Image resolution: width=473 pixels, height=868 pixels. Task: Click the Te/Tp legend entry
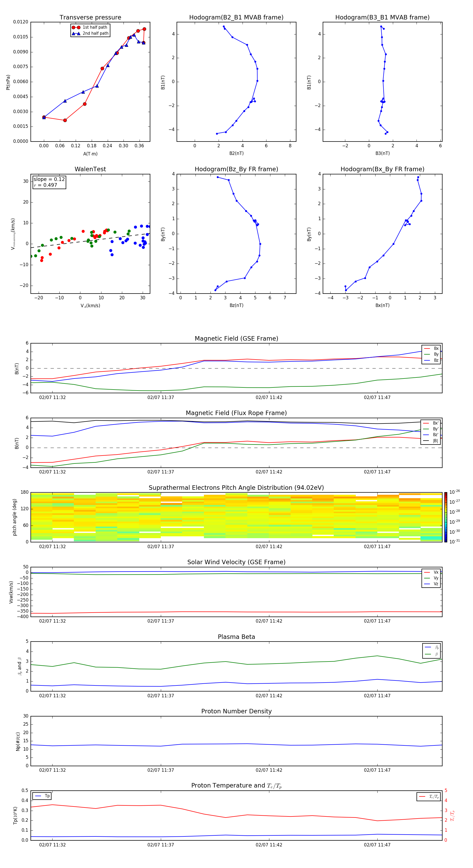pyautogui.click(x=429, y=797)
